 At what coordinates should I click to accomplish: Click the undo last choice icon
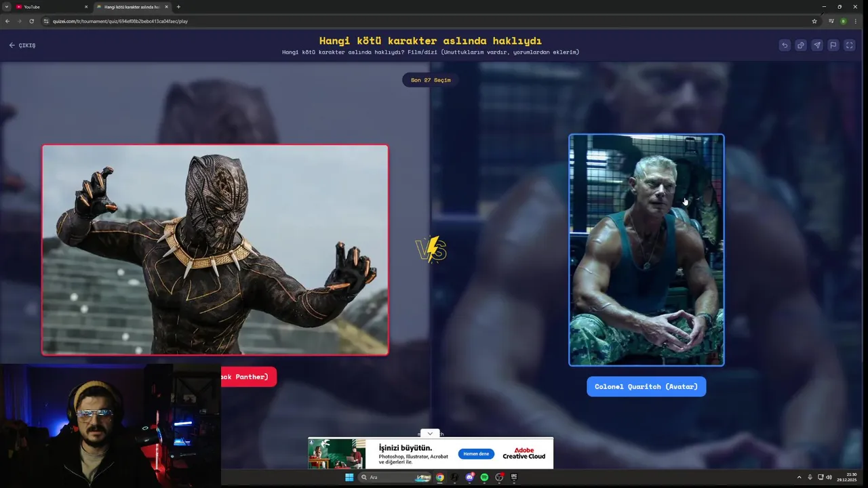point(785,45)
